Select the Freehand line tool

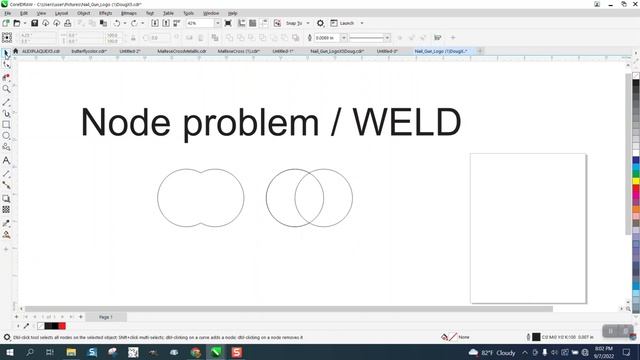(x=6, y=102)
